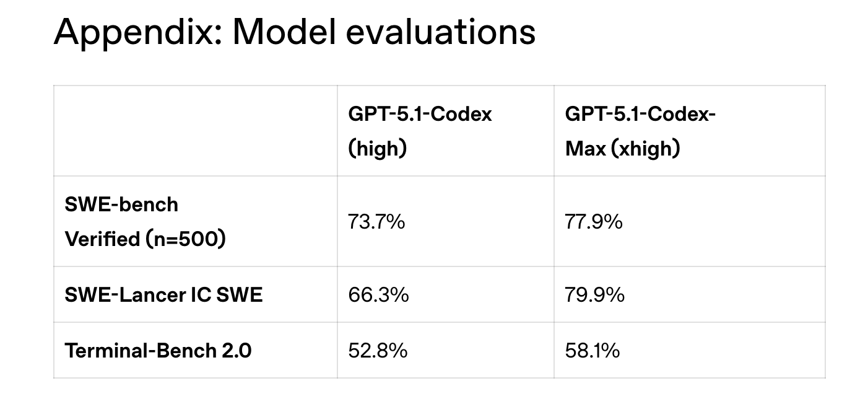Click the 66.3% SWE-Lancer value

pos(378,294)
